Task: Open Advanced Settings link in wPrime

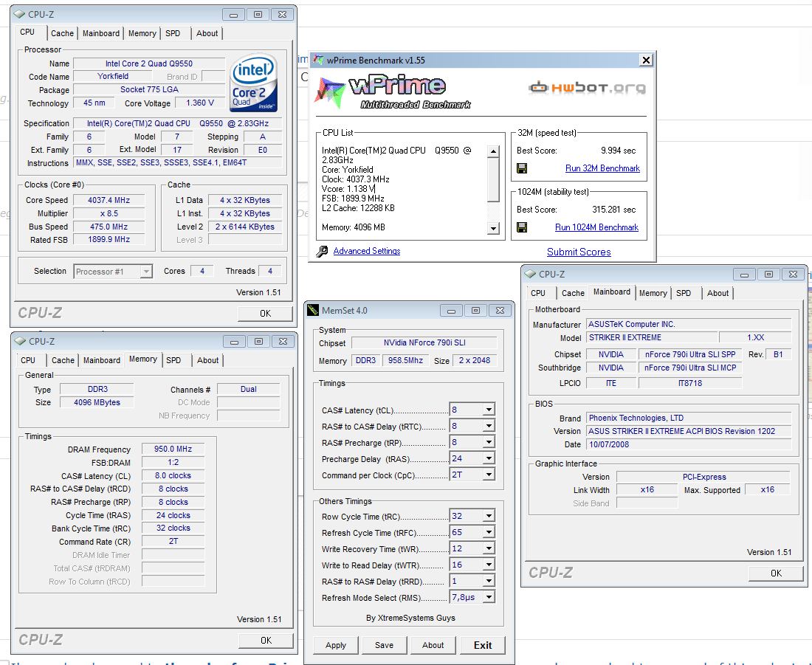Action: 367,251
